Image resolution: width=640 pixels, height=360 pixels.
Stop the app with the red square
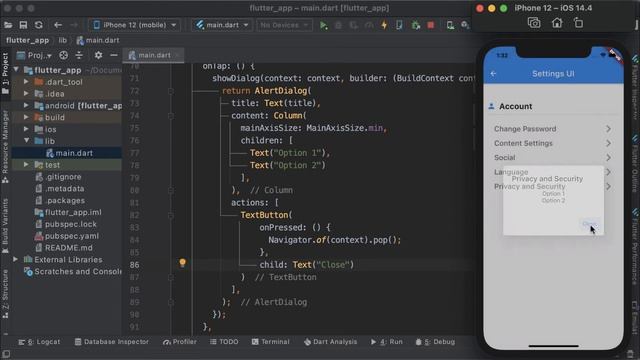(x=431, y=25)
